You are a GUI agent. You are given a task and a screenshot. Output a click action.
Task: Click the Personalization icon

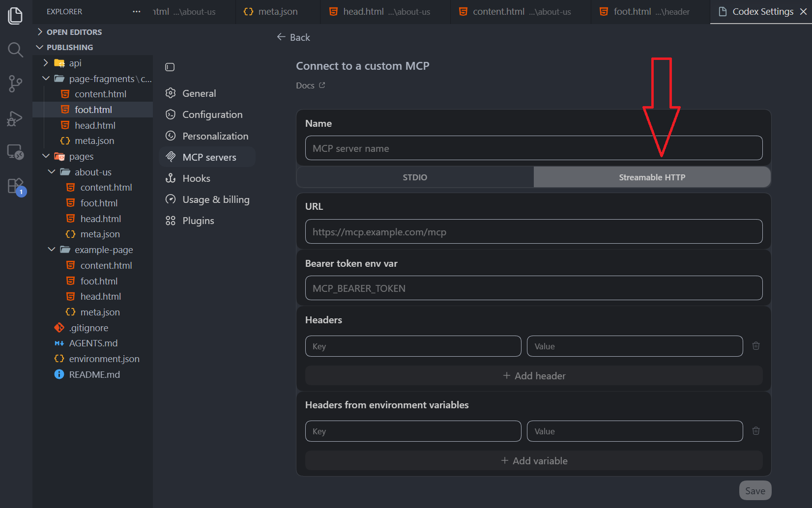(171, 136)
